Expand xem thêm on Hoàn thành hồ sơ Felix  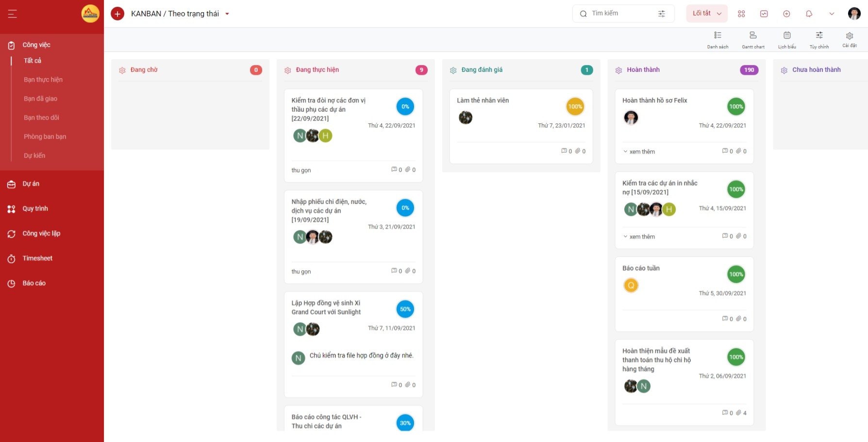point(639,151)
